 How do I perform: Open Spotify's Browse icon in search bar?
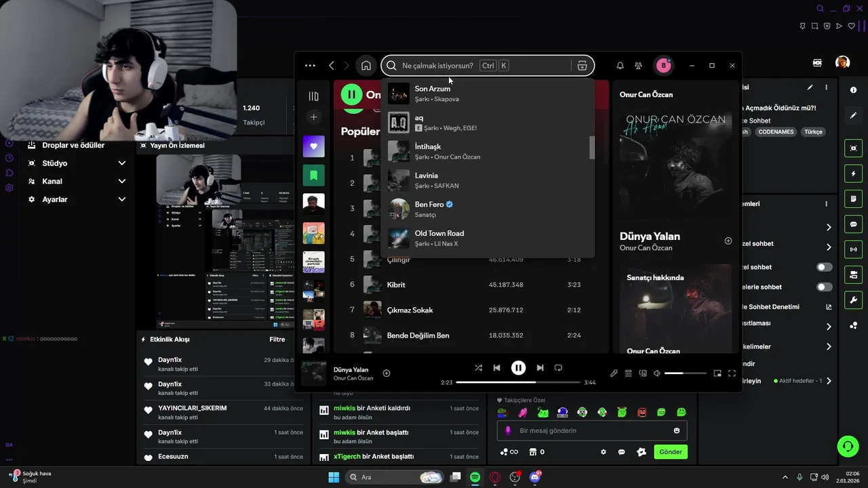[x=582, y=66]
